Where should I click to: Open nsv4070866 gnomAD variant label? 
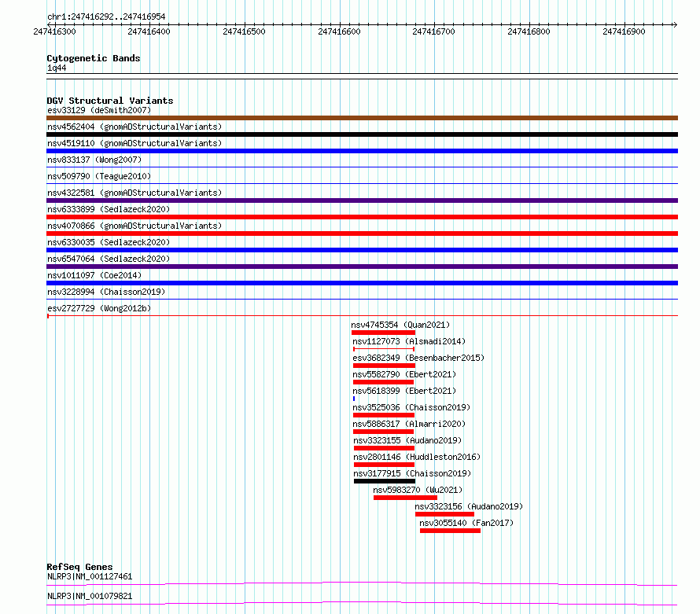click(134, 226)
